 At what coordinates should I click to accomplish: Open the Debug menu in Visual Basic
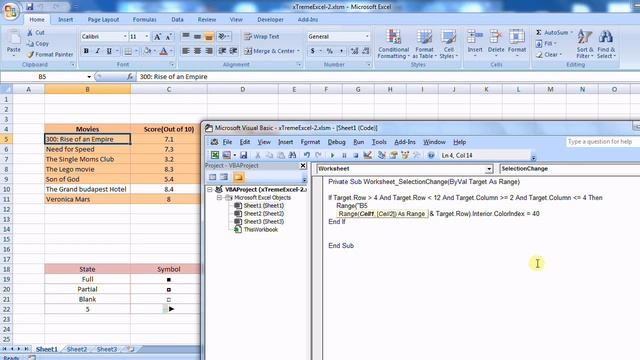click(x=336, y=142)
